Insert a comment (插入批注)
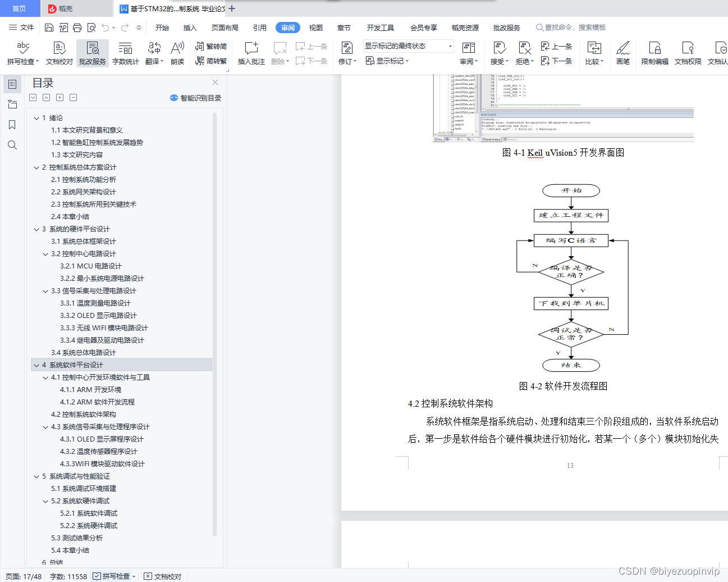The image size is (728, 582). pyautogui.click(x=251, y=53)
